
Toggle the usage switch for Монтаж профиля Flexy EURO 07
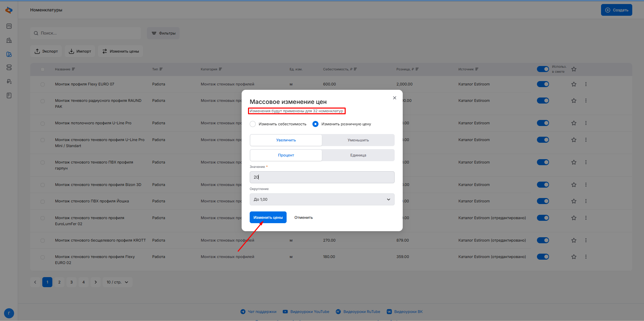pos(543,84)
